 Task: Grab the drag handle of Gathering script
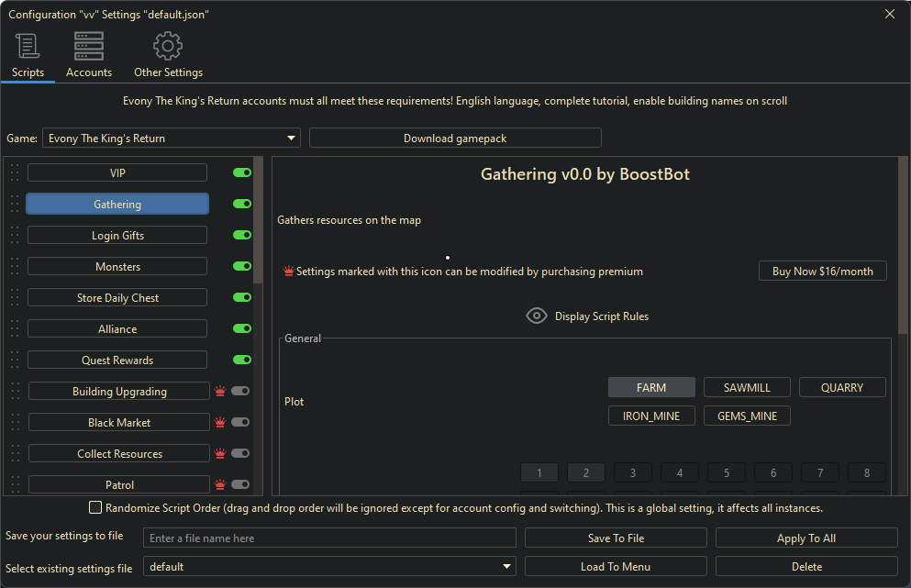pyautogui.click(x=15, y=204)
